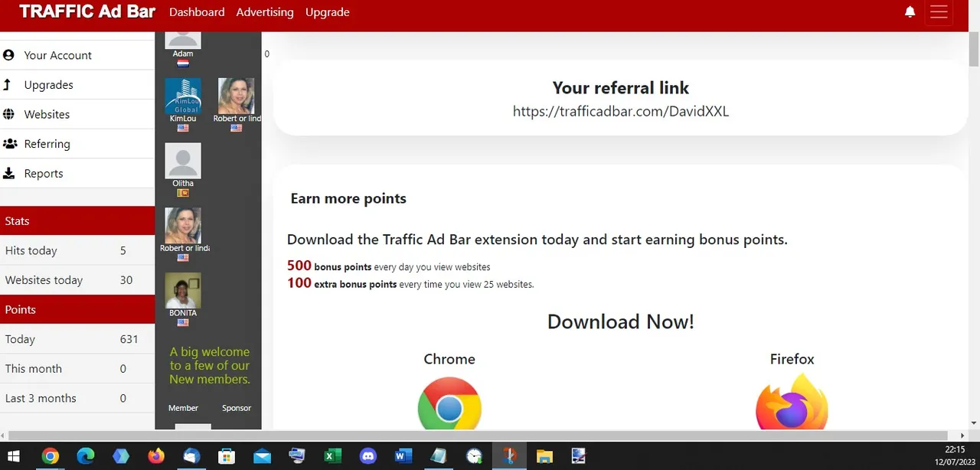Open Websites in the sidebar
This screenshot has height=470, width=980.
77,114
